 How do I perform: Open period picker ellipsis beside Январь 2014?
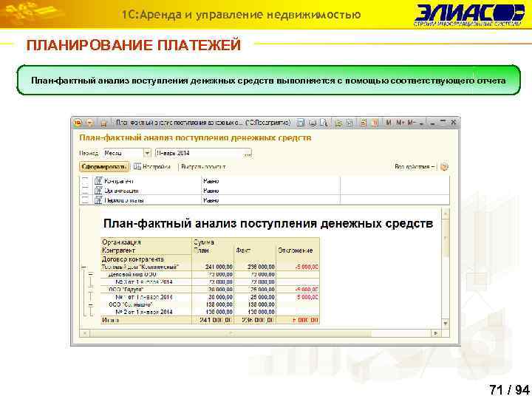[248, 154]
